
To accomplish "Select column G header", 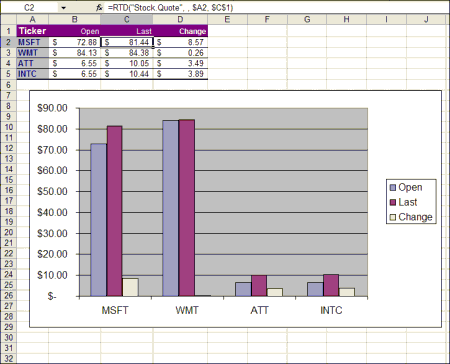I will tap(307, 19).
